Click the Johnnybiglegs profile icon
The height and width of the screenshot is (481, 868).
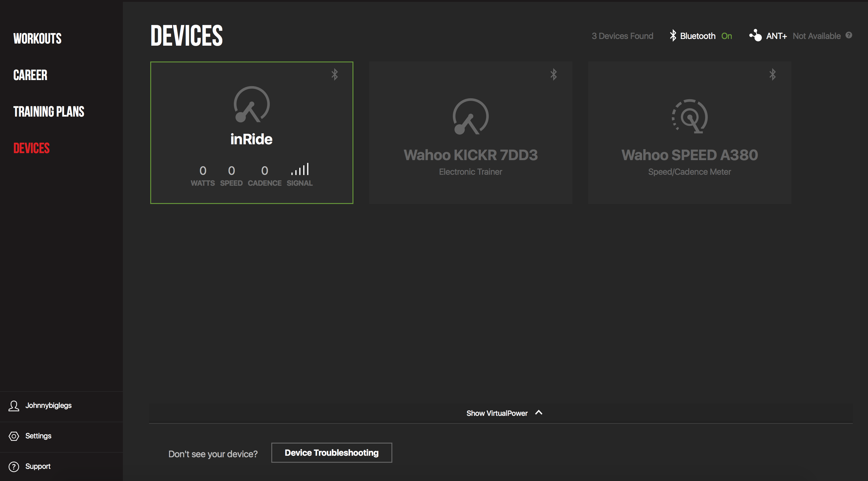pyautogui.click(x=14, y=406)
